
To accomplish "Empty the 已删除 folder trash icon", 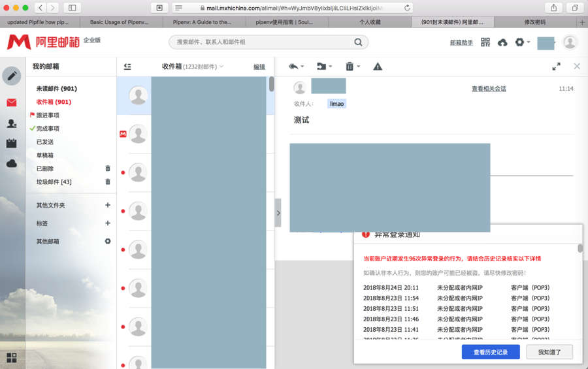I will coord(108,168).
